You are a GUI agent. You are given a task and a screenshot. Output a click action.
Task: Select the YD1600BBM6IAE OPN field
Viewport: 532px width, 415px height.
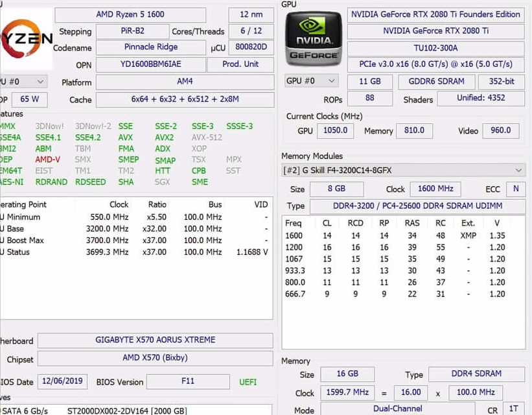(150, 64)
